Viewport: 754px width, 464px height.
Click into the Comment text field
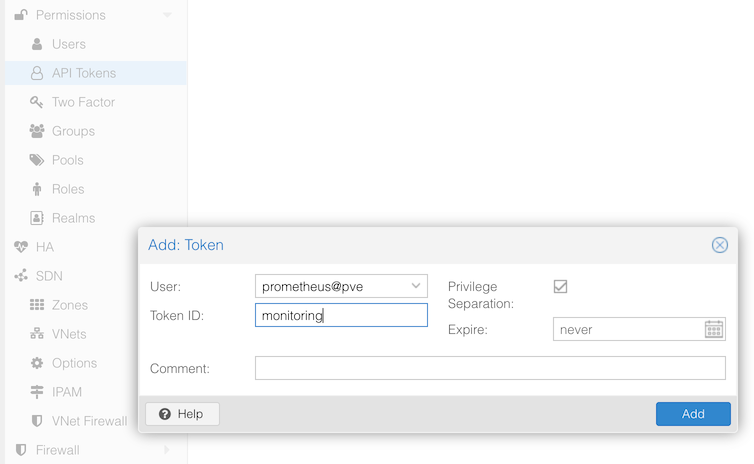[x=490, y=368]
